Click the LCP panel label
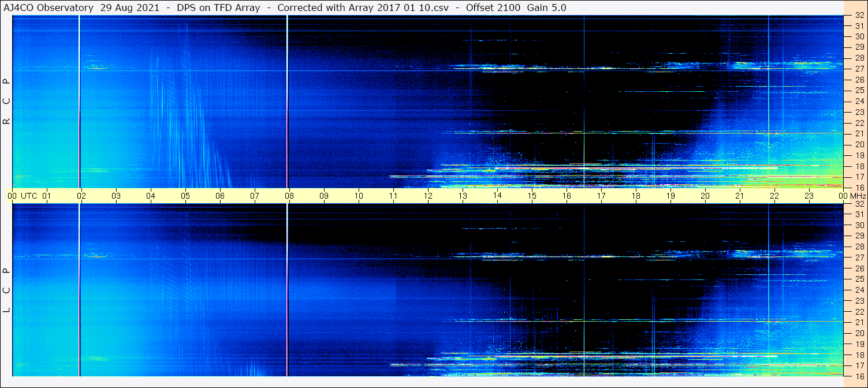The image size is (868, 388). click(7, 290)
